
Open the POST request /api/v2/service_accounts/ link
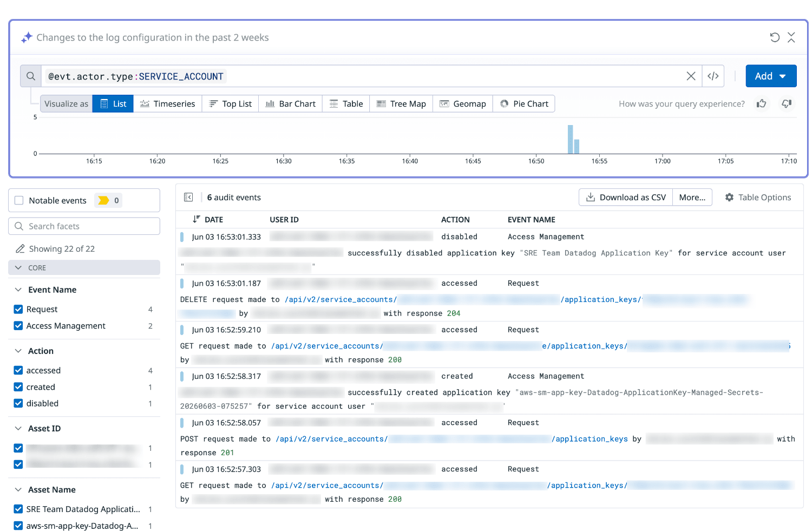(x=332, y=439)
